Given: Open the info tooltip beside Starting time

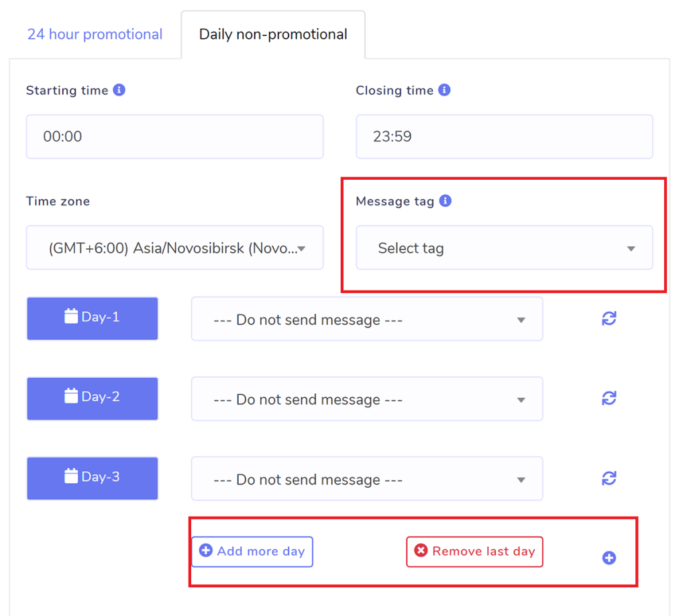Looking at the screenshot, I should pyautogui.click(x=121, y=89).
